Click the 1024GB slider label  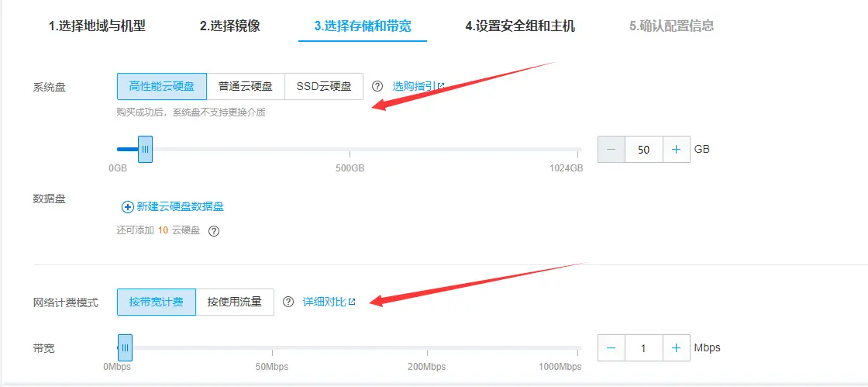566,168
